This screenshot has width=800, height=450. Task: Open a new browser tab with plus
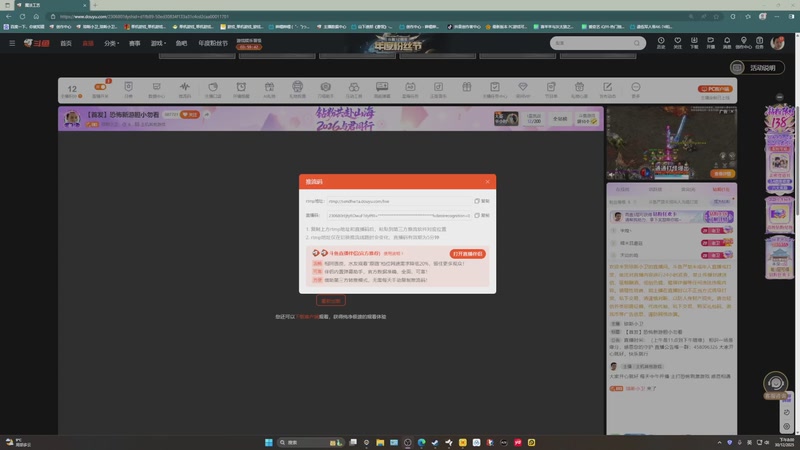click(x=95, y=5)
